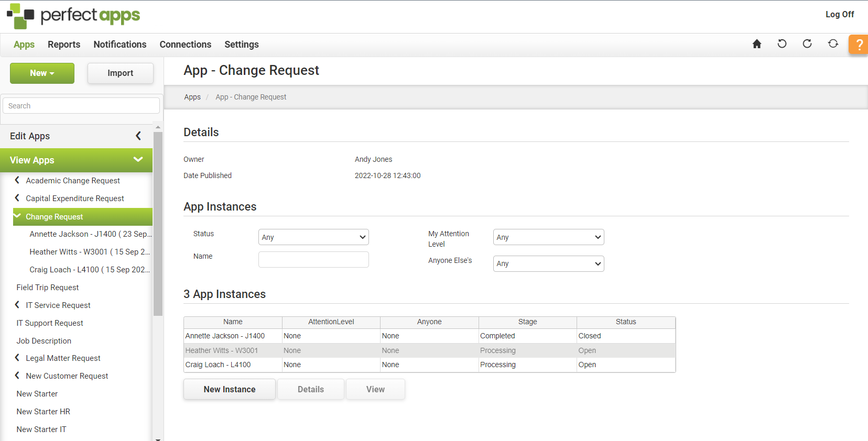
Task: Collapse the View Apps section chevron
Action: click(x=138, y=159)
